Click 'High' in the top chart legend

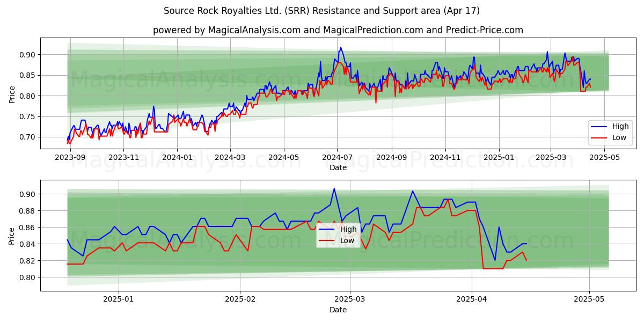click(619, 127)
